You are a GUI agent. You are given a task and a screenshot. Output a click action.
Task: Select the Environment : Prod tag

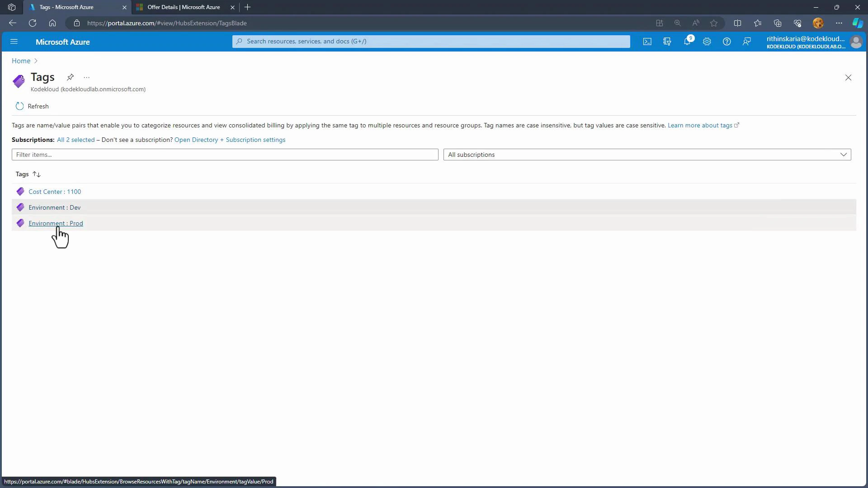pos(56,223)
